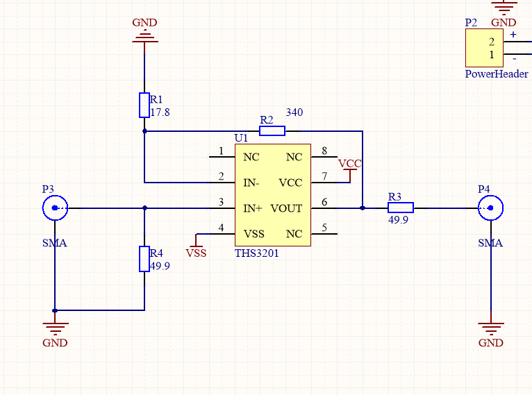Select the R1 resistor symbol
This screenshot has height=395, width=532.
click(144, 105)
